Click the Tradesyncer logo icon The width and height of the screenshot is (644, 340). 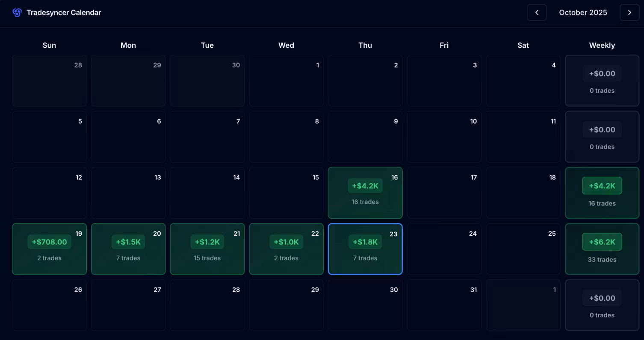(x=17, y=13)
